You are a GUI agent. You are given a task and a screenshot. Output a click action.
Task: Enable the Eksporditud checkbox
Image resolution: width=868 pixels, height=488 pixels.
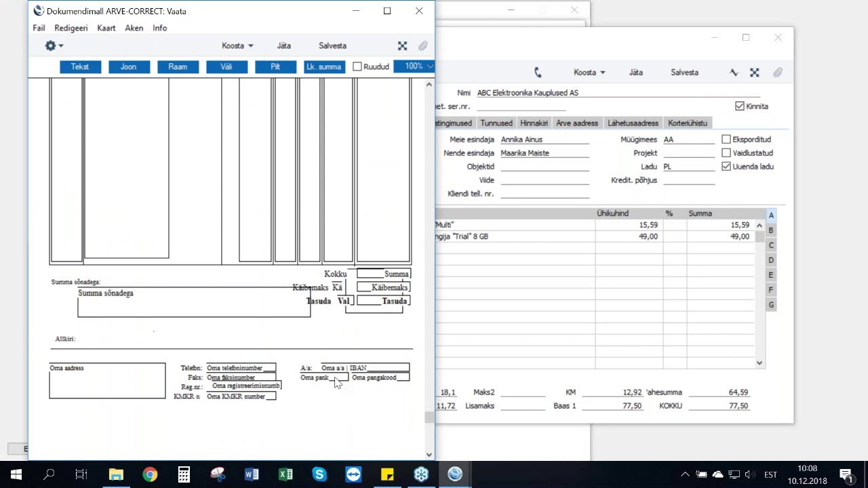click(x=726, y=139)
